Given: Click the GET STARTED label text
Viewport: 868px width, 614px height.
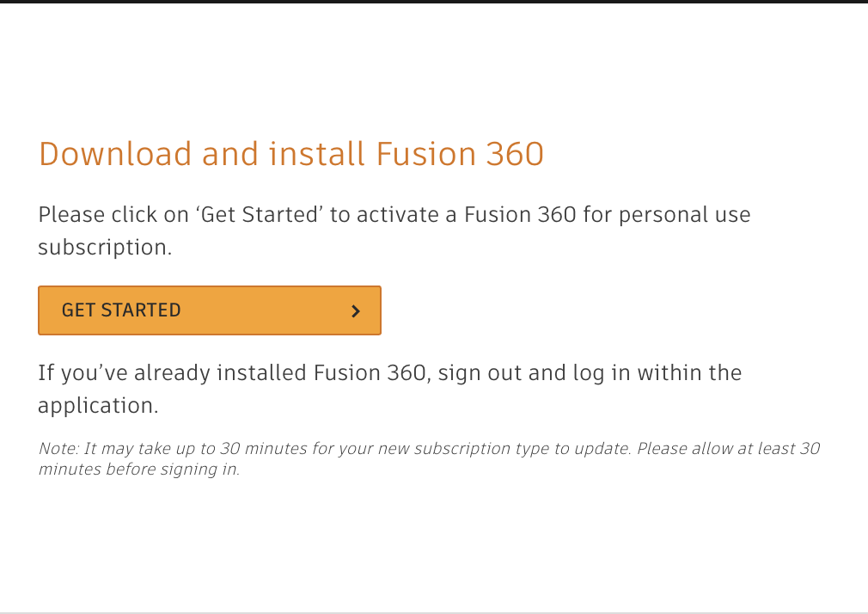Looking at the screenshot, I should coord(120,310).
